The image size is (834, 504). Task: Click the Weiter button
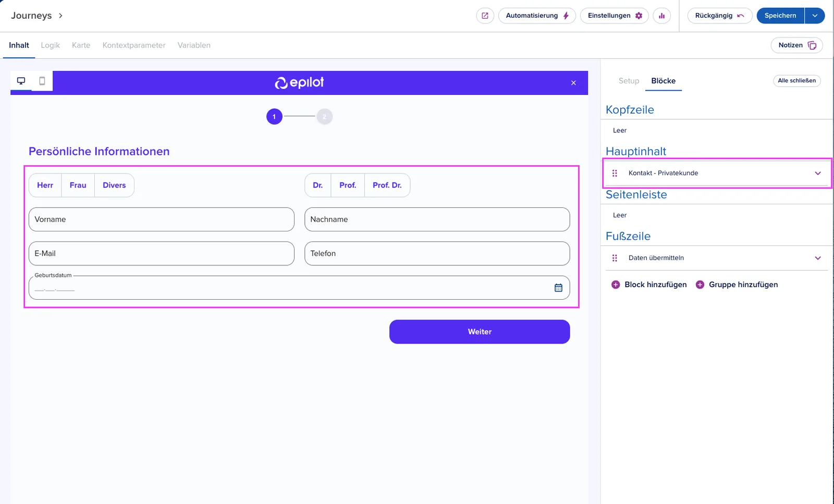click(480, 331)
